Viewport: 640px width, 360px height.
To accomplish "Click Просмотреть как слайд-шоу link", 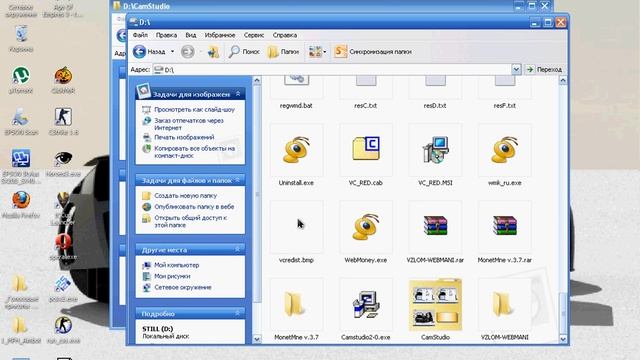I will (x=194, y=109).
